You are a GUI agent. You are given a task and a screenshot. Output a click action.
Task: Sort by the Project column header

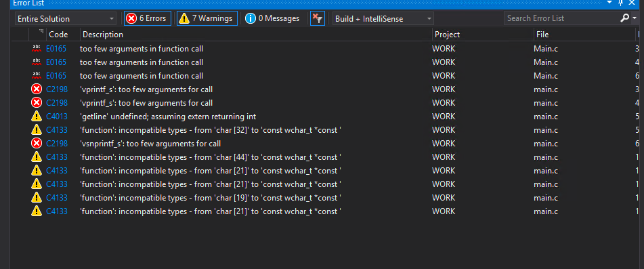(447, 35)
